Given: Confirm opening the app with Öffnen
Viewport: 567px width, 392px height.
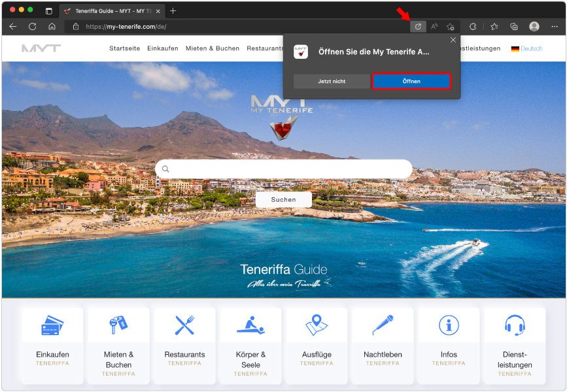Looking at the screenshot, I should click(411, 81).
